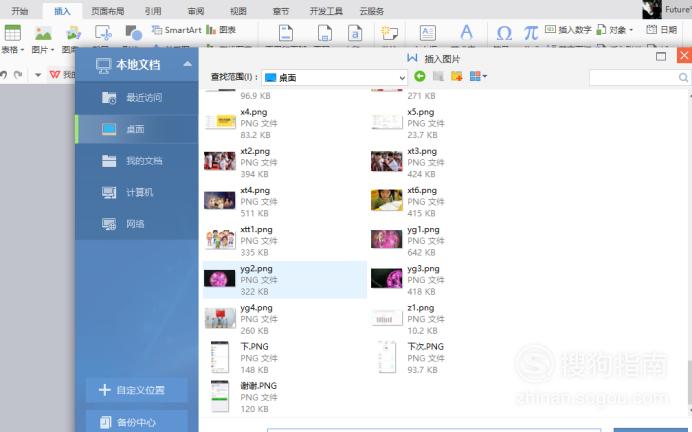The image size is (692, 432).
Task: Click 备份中心 button
Action: (137, 422)
